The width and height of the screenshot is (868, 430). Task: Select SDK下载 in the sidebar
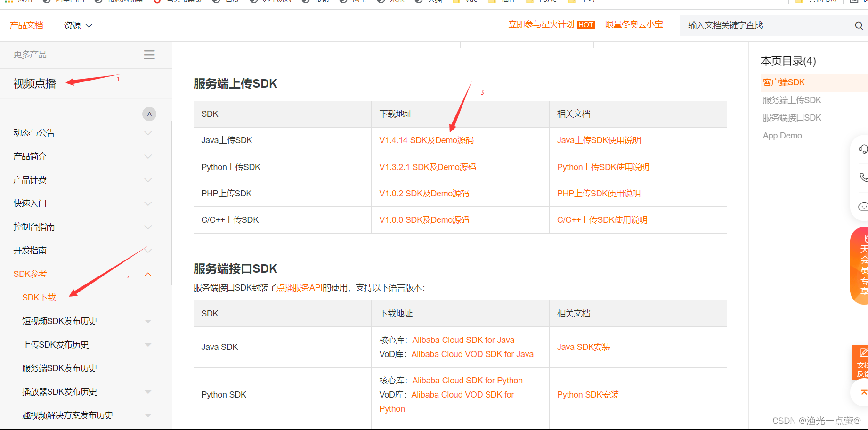coord(39,298)
